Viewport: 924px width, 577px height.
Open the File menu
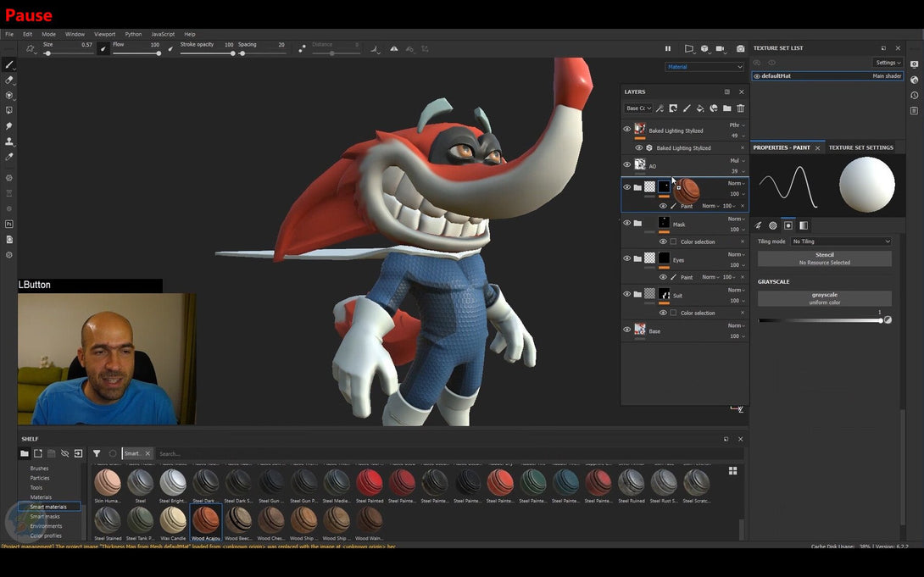coord(9,34)
